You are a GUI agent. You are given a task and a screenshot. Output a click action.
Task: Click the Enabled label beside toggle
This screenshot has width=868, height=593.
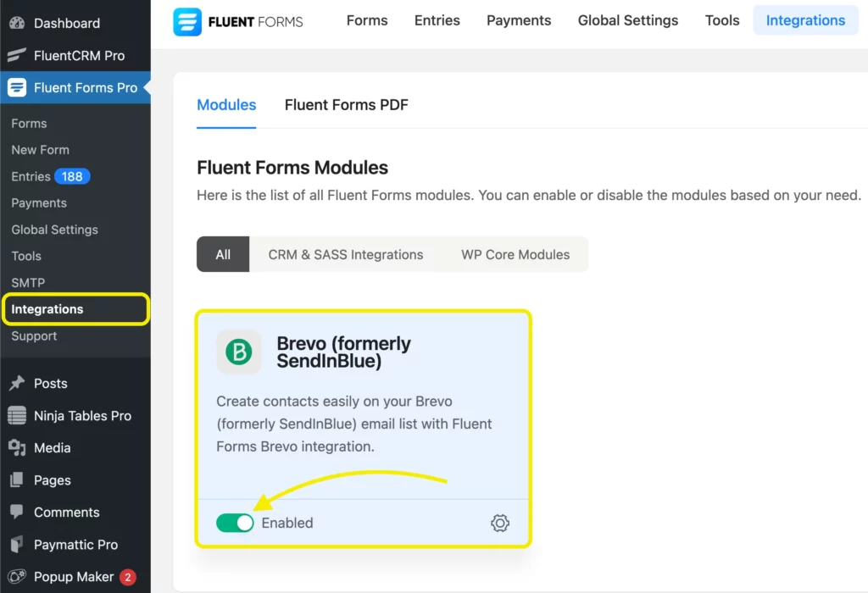point(287,523)
